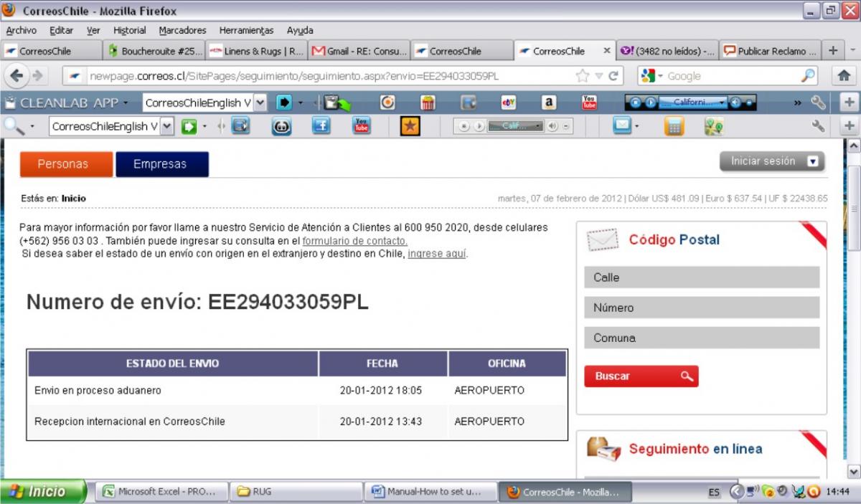Open the RUG folder in taskbar
This screenshot has width=861, height=504.
[x=297, y=492]
